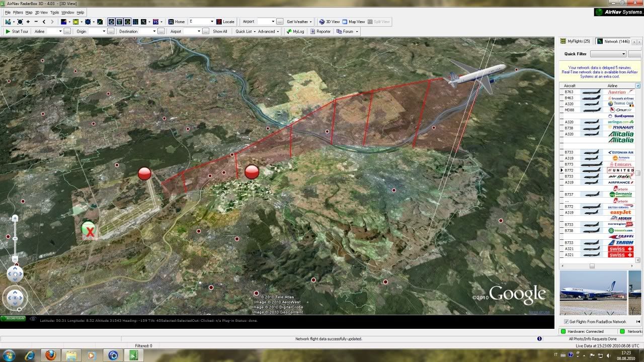This screenshot has height=362, width=644.
Task: Click the zoom out minus toolbar icon
Action: tap(36, 22)
